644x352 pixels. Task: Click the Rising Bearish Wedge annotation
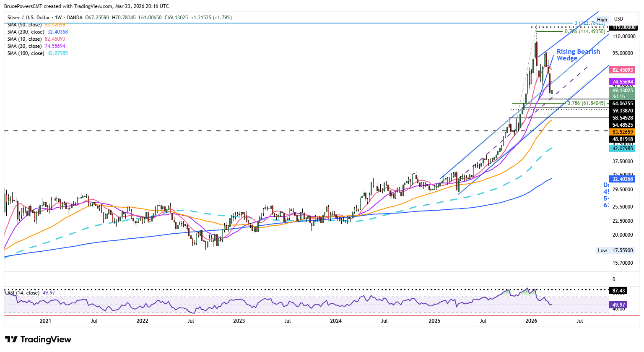(x=578, y=55)
